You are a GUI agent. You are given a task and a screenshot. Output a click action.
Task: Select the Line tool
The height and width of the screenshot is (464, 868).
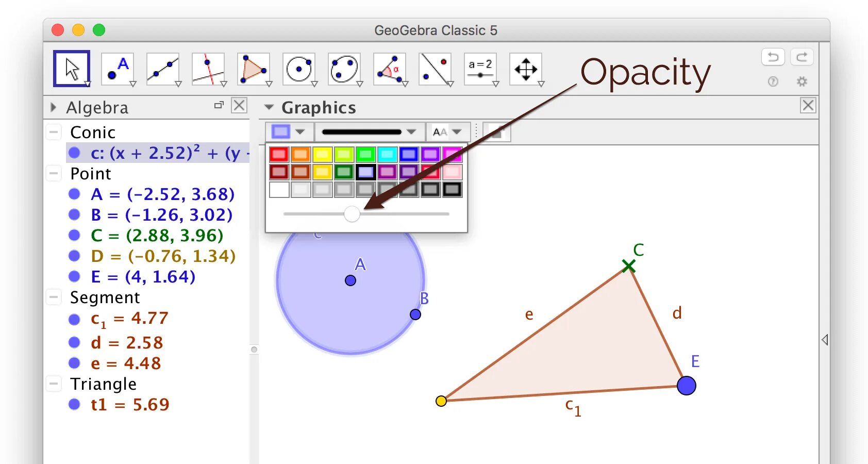(163, 68)
